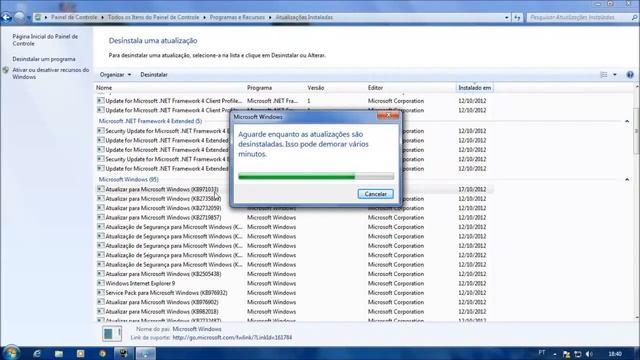Cancel the uninstall with Cancelar button
640x360 pixels.
coord(376,194)
